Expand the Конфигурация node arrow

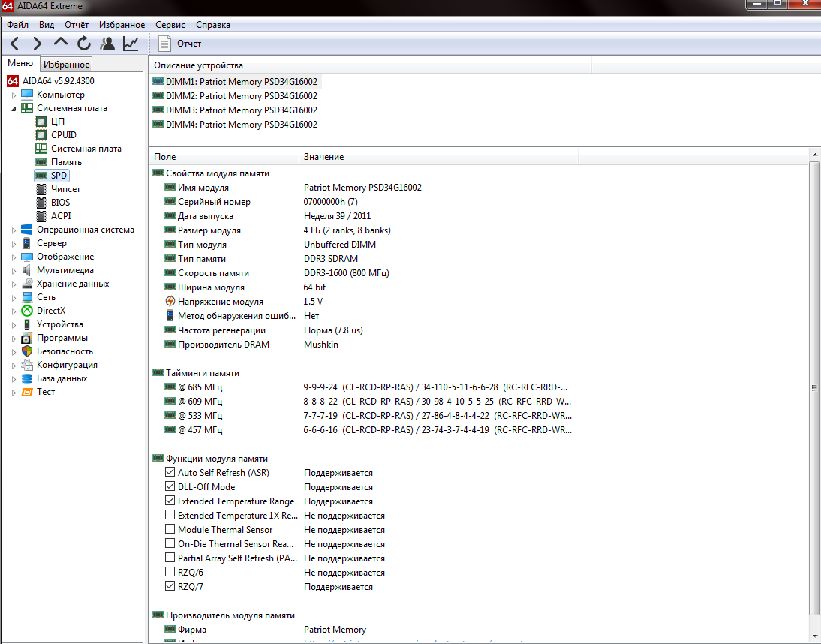click(14, 366)
